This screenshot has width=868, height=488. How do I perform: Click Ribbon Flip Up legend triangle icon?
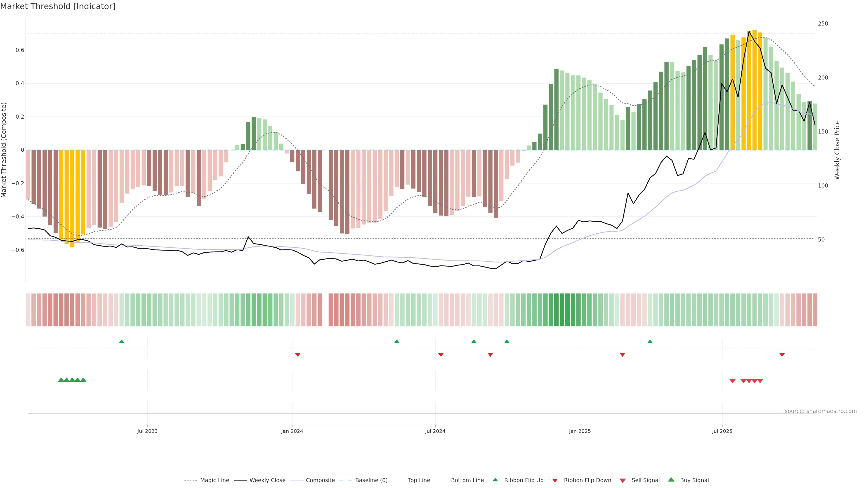pyautogui.click(x=495, y=480)
